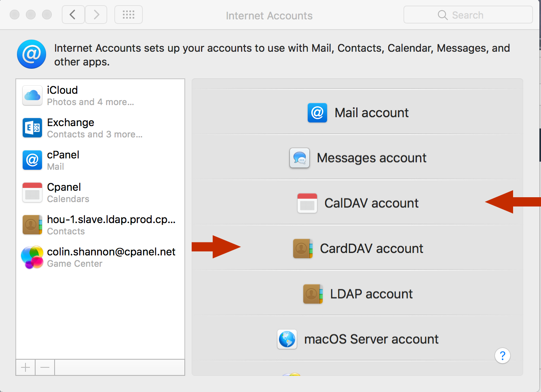Click the LDAP contacts book icon in sidebar
Image resolution: width=541 pixels, height=392 pixels.
coord(32,225)
